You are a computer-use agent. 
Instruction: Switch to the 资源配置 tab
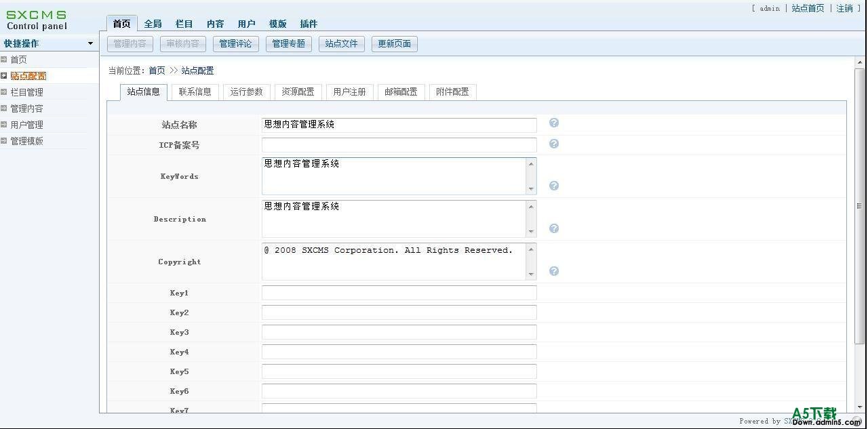coord(298,91)
